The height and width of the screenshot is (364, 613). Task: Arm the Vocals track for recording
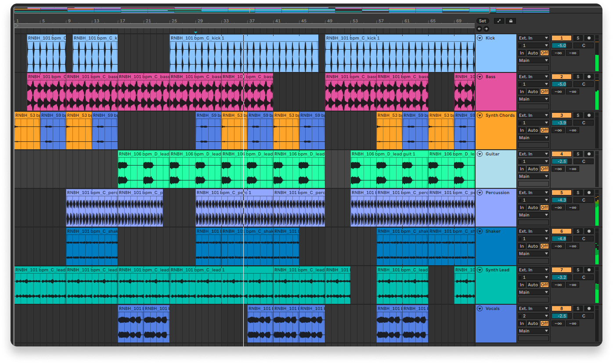[589, 309]
